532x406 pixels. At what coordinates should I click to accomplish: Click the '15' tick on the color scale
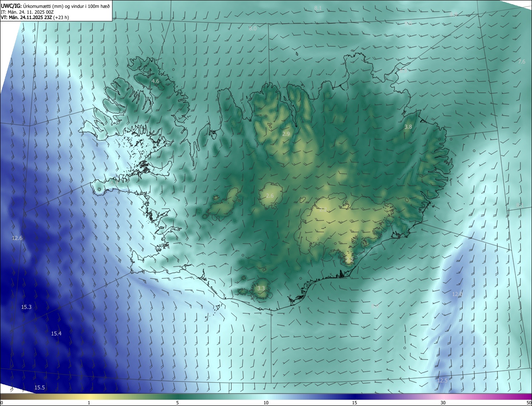point(355,403)
